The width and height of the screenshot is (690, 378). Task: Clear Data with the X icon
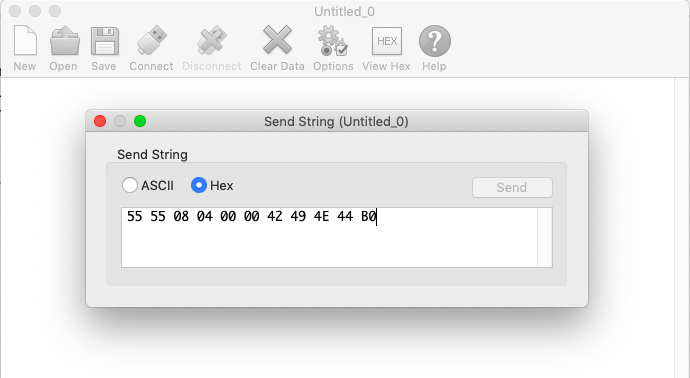(x=277, y=40)
